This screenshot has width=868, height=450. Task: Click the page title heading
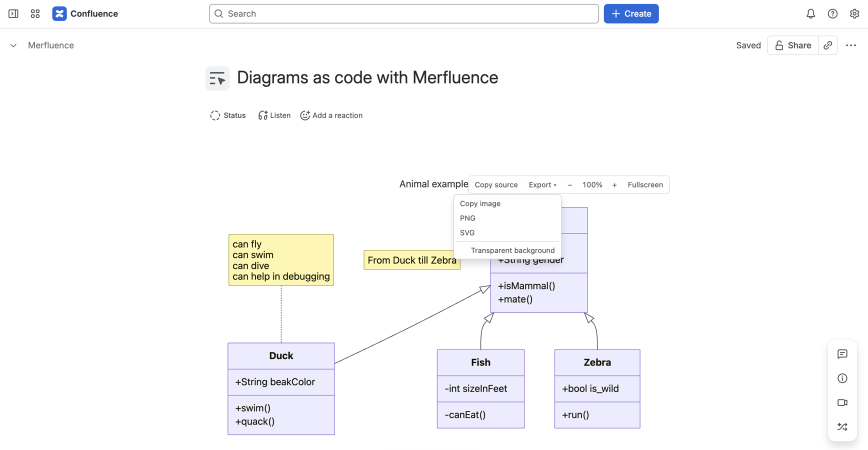pos(367,77)
